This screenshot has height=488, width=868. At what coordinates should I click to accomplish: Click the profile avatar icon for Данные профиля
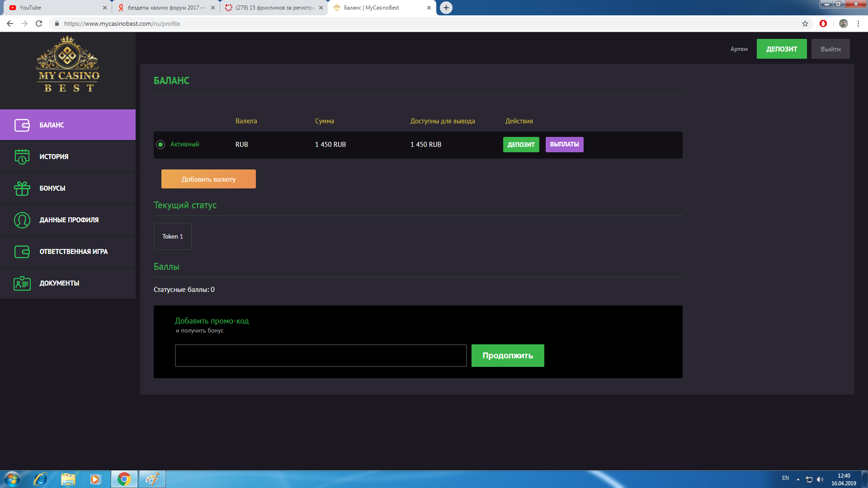tap(22, 220)
